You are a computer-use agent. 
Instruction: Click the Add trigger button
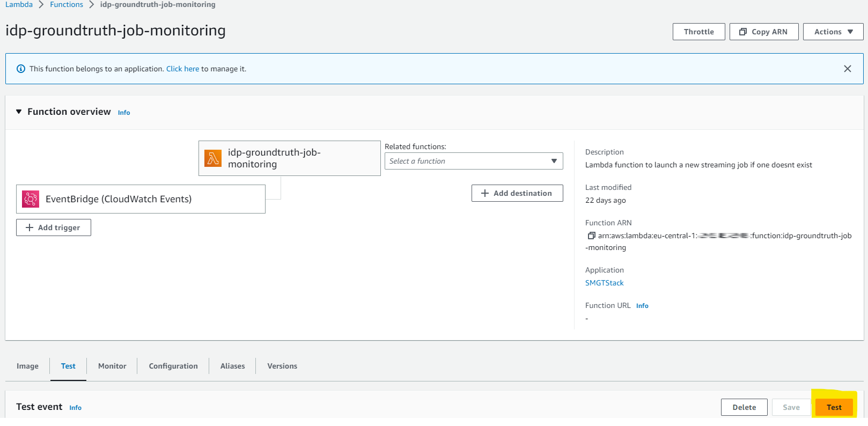click(x=54, y=227)
